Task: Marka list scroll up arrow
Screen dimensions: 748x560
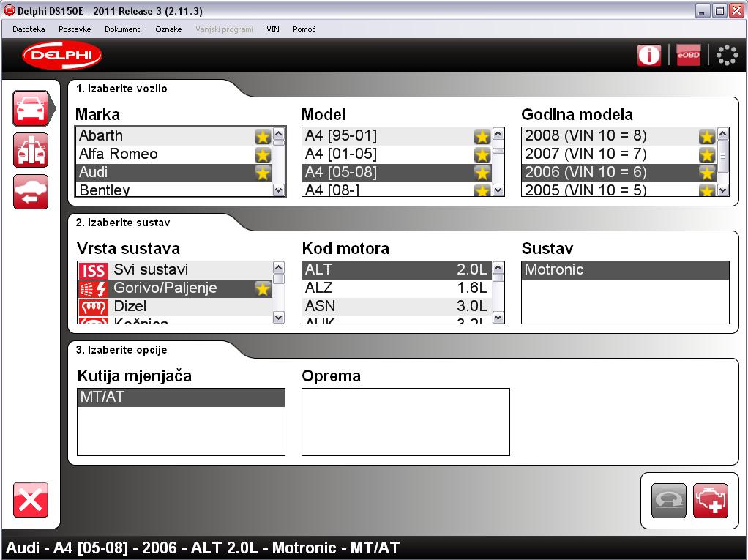Action: (279, 134)
